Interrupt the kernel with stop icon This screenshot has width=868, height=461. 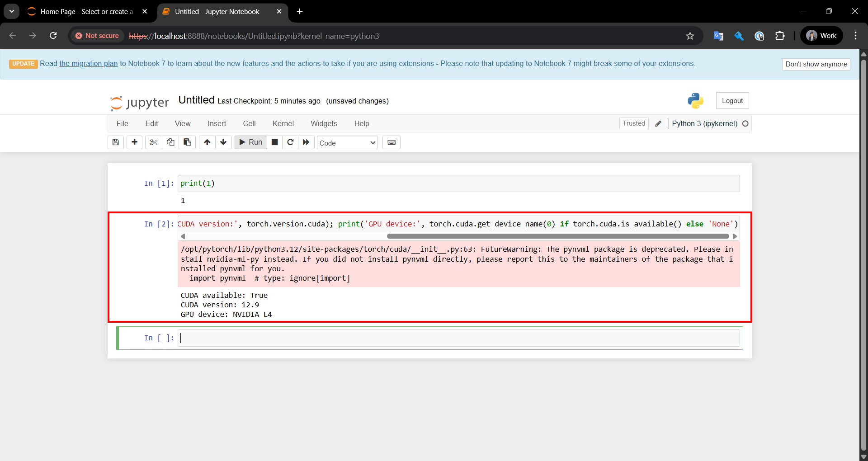(274, 142)
